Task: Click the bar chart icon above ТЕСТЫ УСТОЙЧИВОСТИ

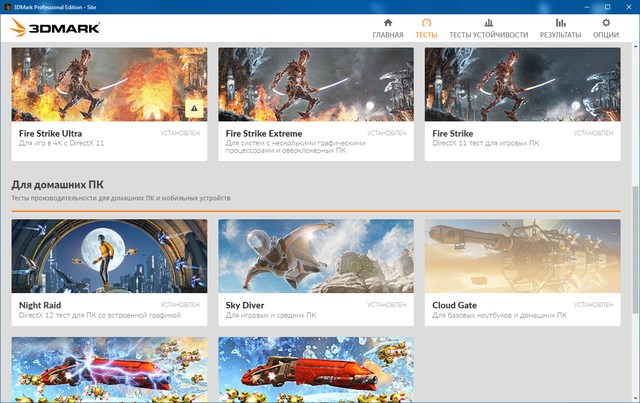Action: pyautogui.click(x=488, y=22)
